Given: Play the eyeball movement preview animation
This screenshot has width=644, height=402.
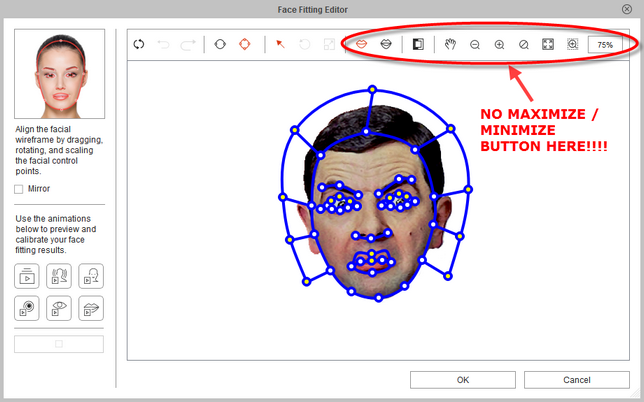Looking at the screenshot, I should coord(27,308).
